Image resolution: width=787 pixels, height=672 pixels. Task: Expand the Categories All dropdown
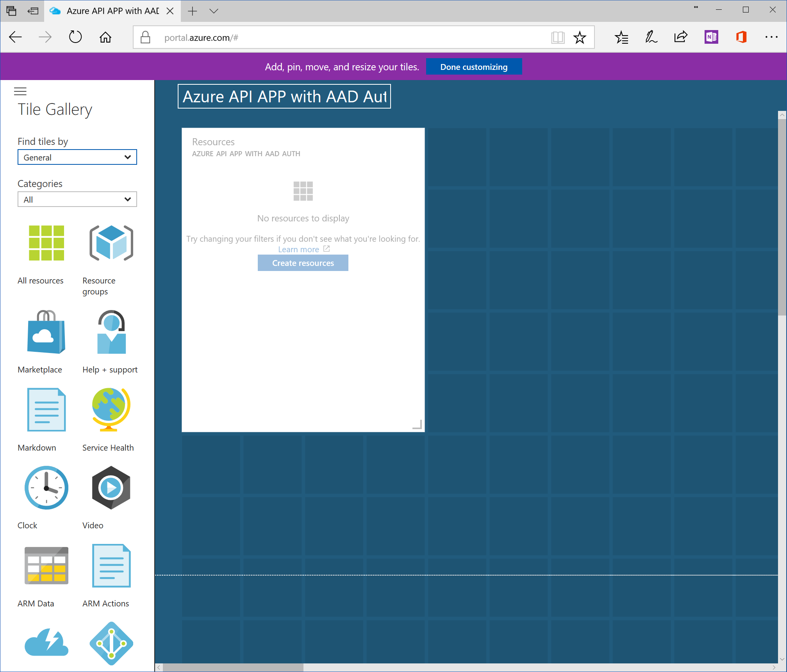(x=77, y=200)
